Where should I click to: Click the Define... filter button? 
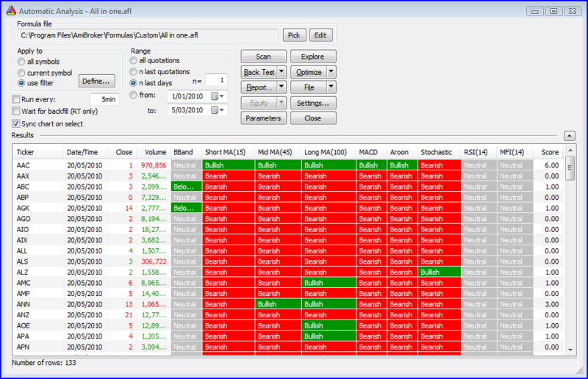(x=97, y=81)
